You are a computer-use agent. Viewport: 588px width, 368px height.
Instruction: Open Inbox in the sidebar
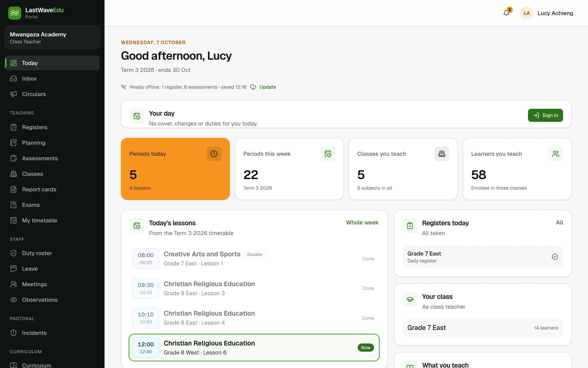pos(52,79)
